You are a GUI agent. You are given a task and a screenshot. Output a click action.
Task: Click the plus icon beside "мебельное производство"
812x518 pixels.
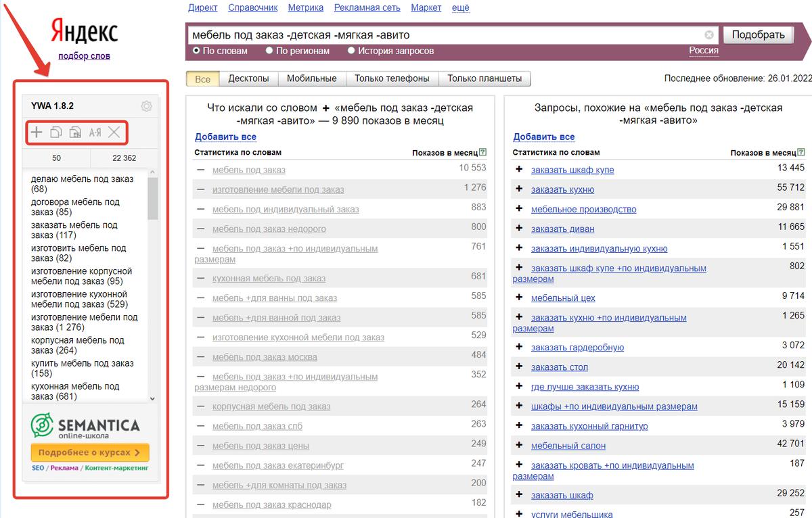click(x=519, y=209)
